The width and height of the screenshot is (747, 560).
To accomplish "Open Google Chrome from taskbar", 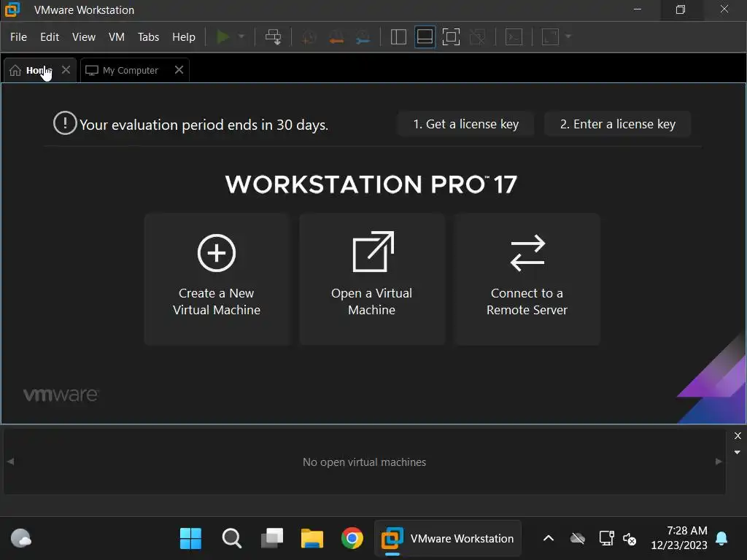I will click(x=352, y=539).
